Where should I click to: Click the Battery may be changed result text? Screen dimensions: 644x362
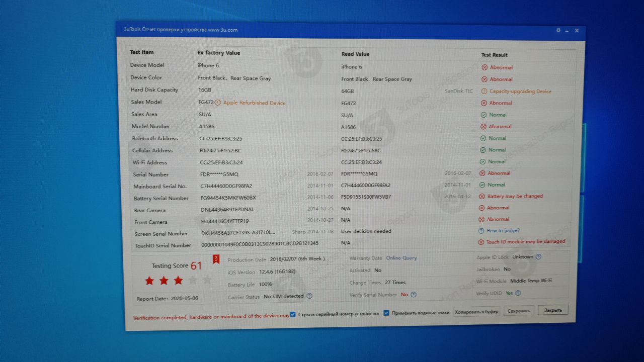(515, 197)
